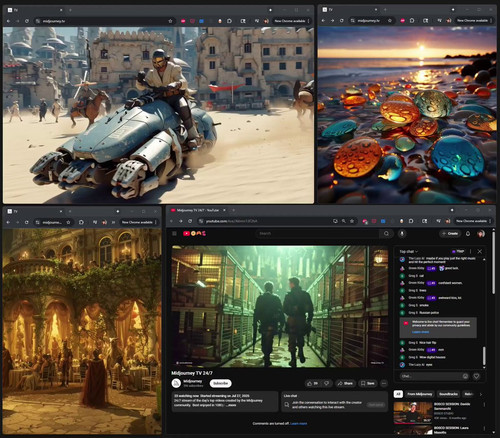Dislike the Midjourney TV 24/7 stream
The height and width of the screenshot is (438, 500).
pos(327,383)
